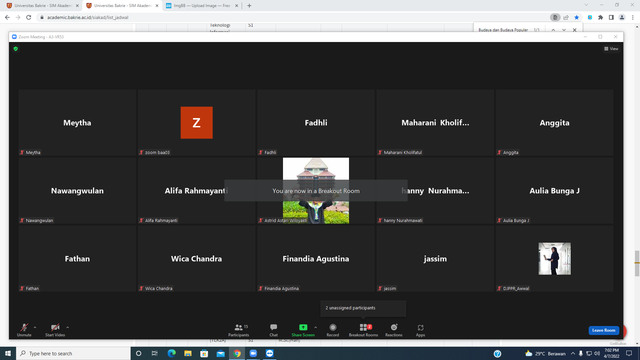Open Chrome side panel icon
The width and height of the screenshot is (640, 360).
click(611, 18)
